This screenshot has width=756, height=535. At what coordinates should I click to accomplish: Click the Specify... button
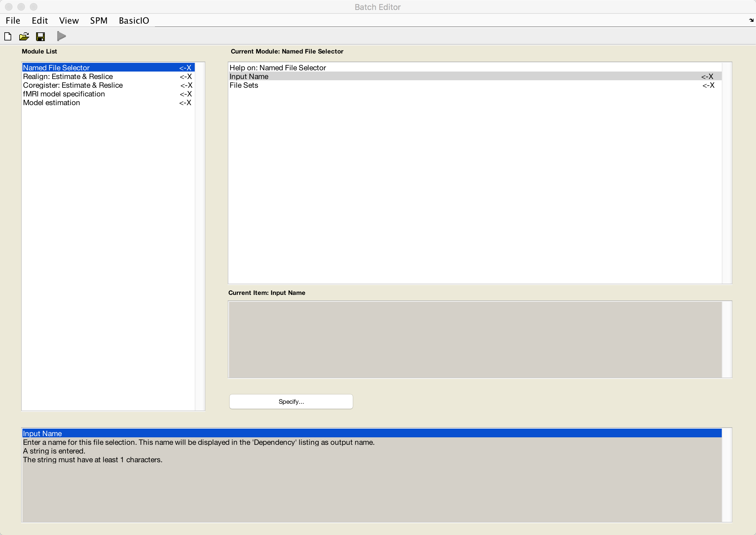point(291,402)
